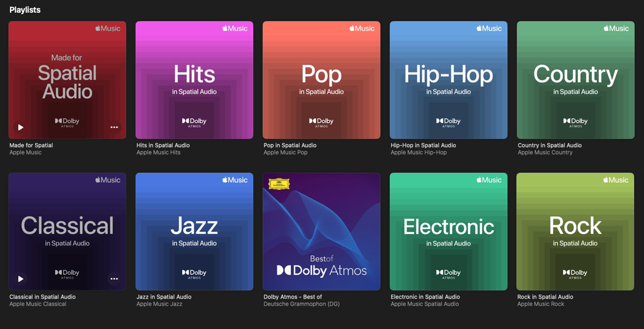Open the Best of Dolby Atmos cover
The image size is (644, 329).
(321, 232)
